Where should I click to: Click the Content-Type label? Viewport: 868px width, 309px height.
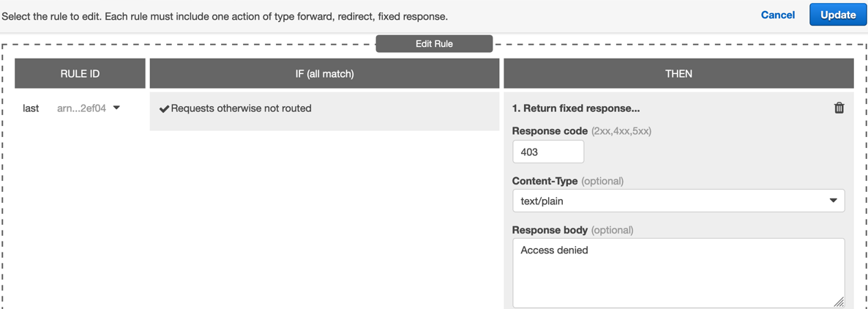click(545, 181)
